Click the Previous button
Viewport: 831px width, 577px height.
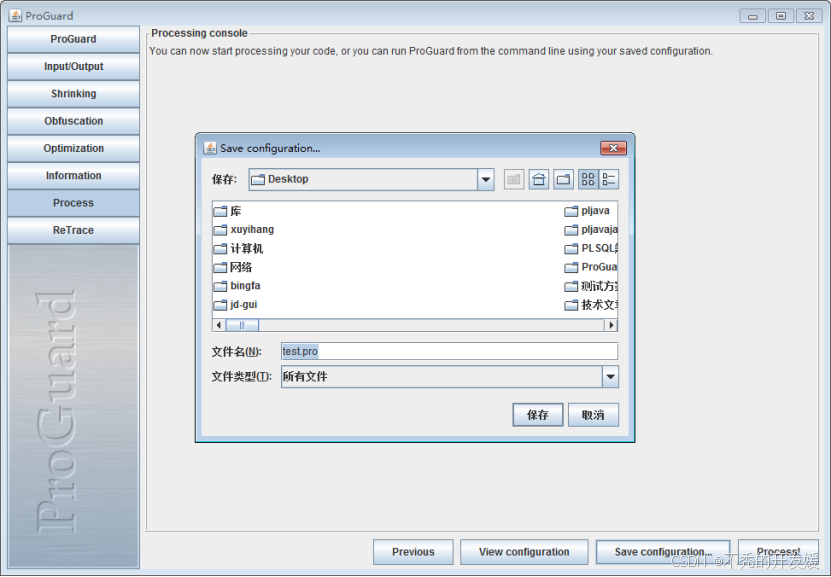413,552
